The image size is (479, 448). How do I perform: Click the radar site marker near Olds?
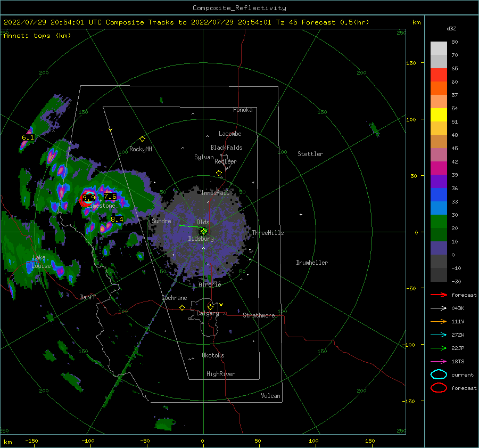click(x=204, y=231)
